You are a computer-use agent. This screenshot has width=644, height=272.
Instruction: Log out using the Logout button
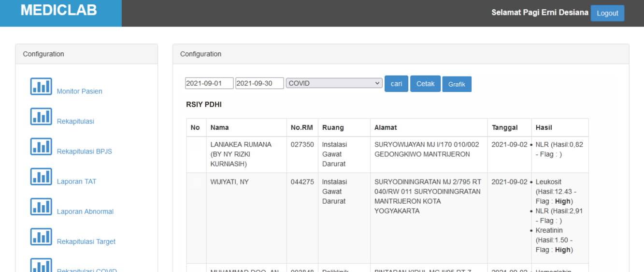607,13
